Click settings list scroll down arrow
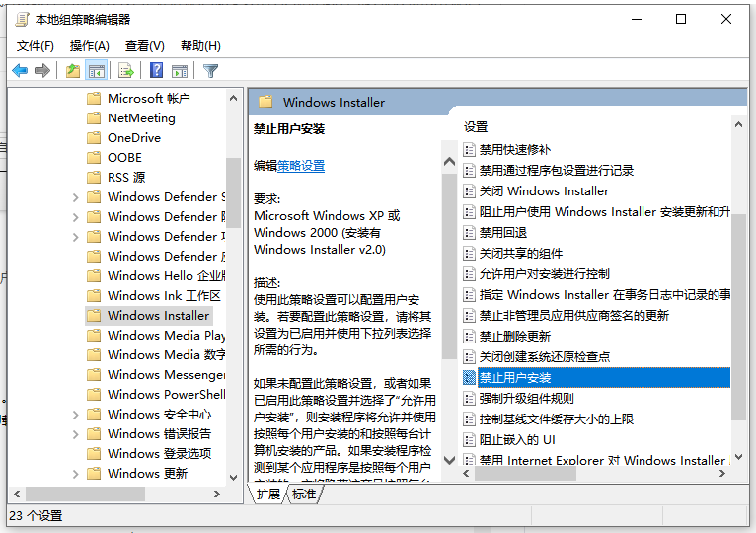756x533 pixels. tap(738, 457)
